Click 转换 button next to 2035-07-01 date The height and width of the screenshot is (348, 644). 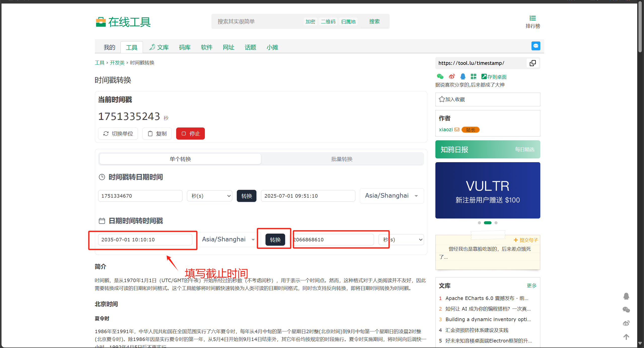click(x=275, y=240)
